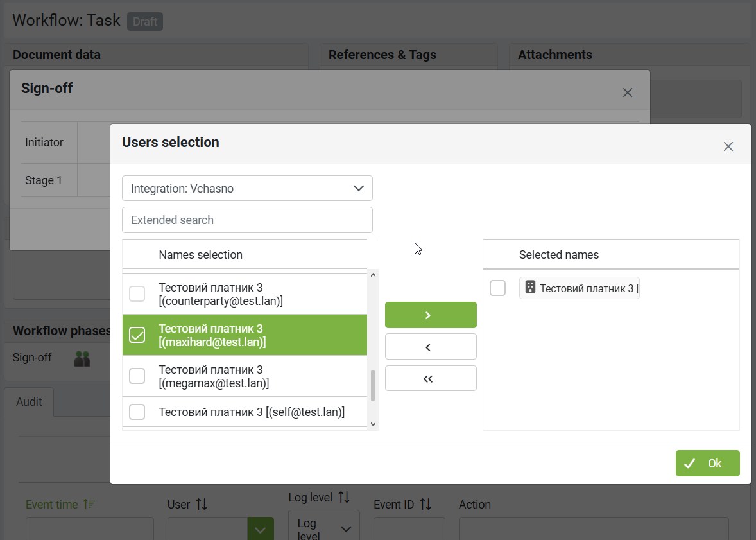This screenshot has width=756, height=540.
Task: Confirm selection with the Ok button
Action: (707, 464)
